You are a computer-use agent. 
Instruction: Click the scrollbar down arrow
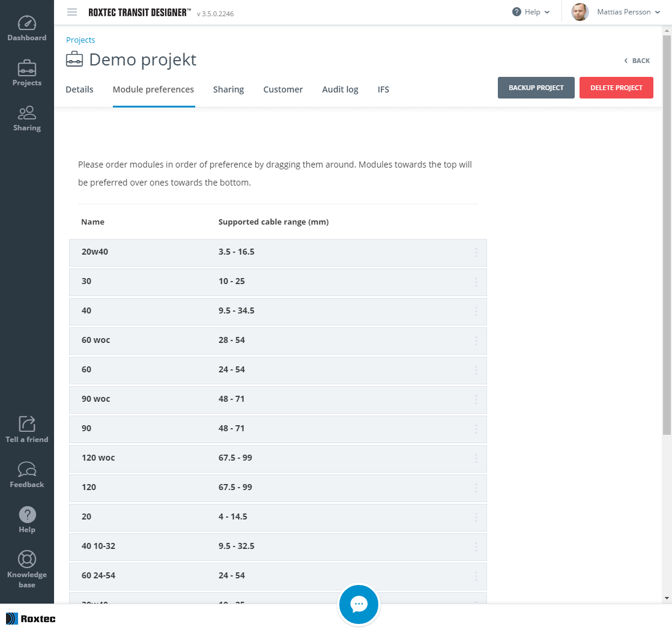(x=667, y=598)
